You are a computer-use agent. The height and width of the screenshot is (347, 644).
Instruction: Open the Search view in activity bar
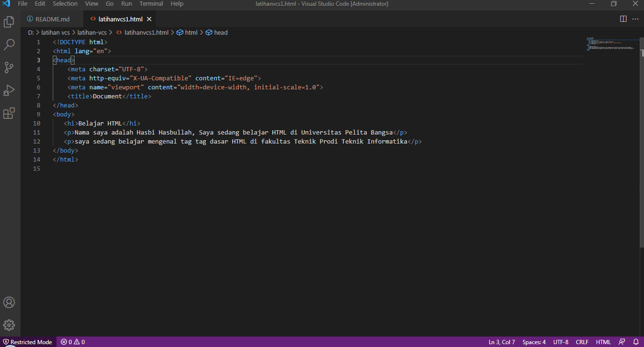pos(9,45)
